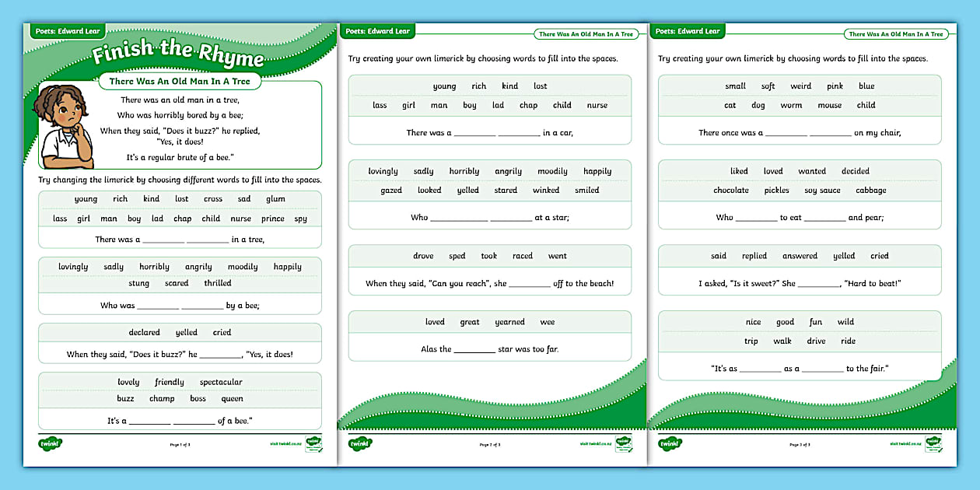Select the word 'prince' in the first word bank
Image resolution: width=980 pixels, height=490 pixels.
271,218
